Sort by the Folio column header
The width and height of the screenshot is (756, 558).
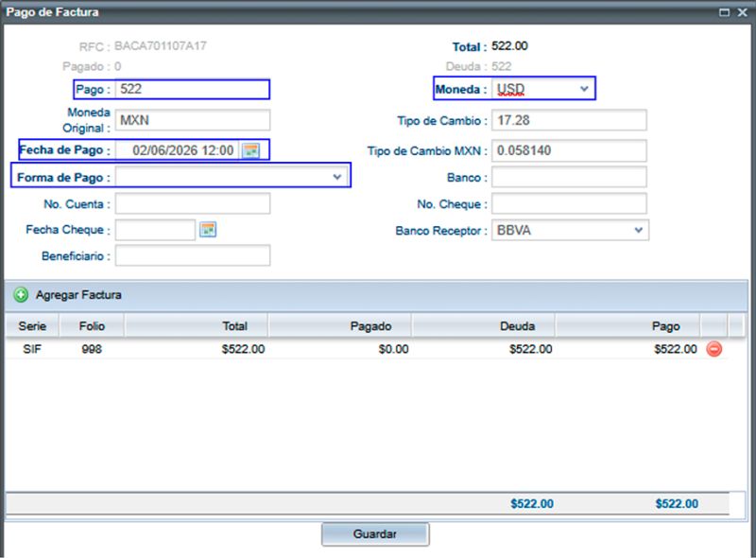pos(92,326)
